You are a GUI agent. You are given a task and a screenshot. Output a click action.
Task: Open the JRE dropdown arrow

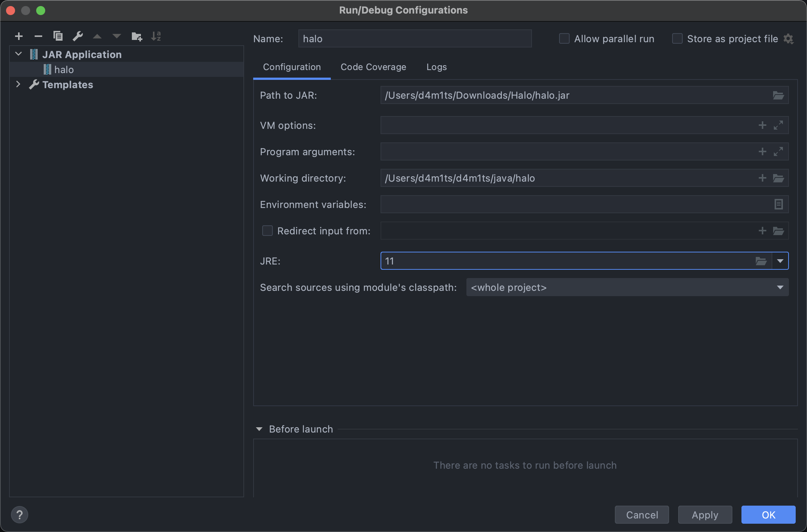pyautogui.click(x=780, y=261)
